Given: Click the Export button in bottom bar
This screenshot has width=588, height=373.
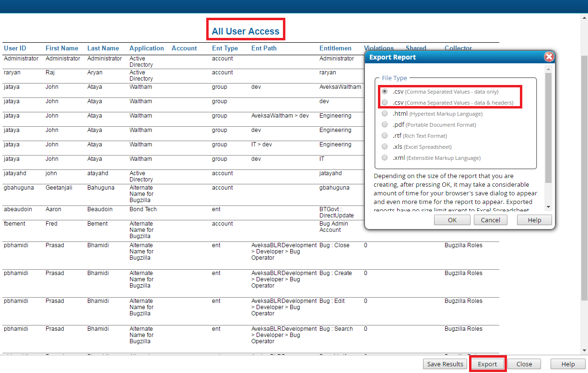Looking at the screenshot, I should (487, 364).
